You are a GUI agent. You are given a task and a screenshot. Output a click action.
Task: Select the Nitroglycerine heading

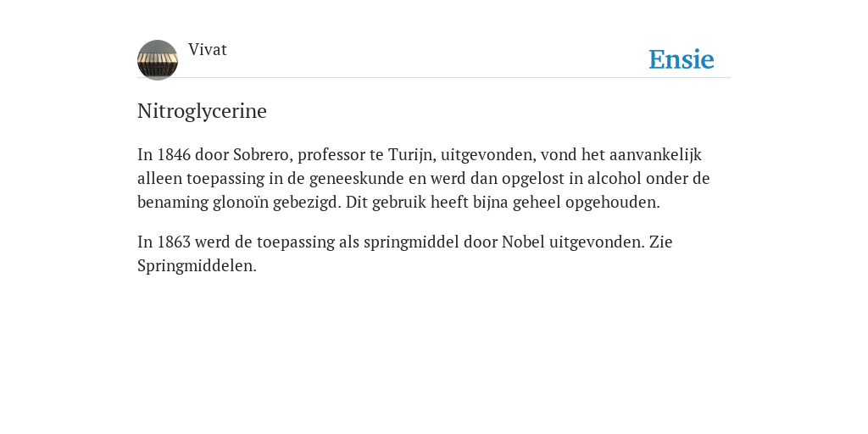[202, 111]
